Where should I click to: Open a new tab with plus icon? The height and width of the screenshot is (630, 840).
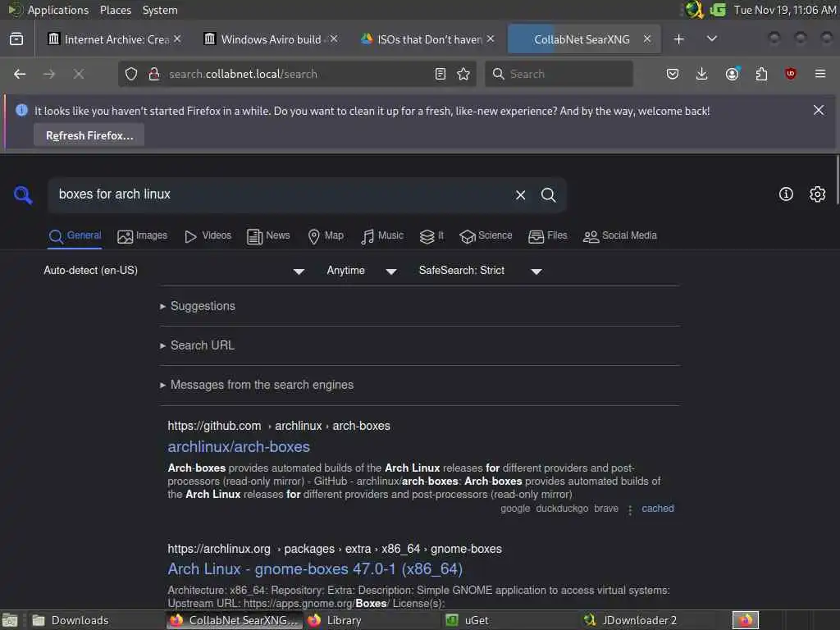pyautogui.click(x=678, y=39)
